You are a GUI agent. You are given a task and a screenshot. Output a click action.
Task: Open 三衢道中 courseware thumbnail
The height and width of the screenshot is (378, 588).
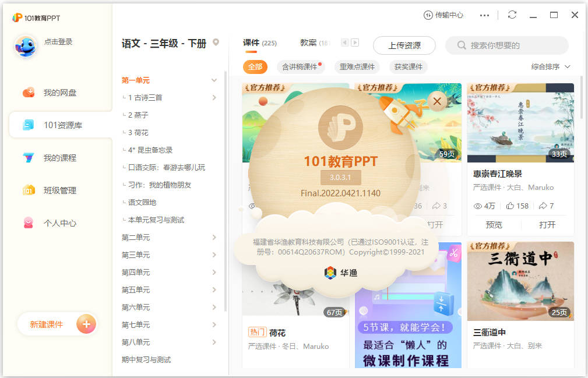click(x=520, y=281)
